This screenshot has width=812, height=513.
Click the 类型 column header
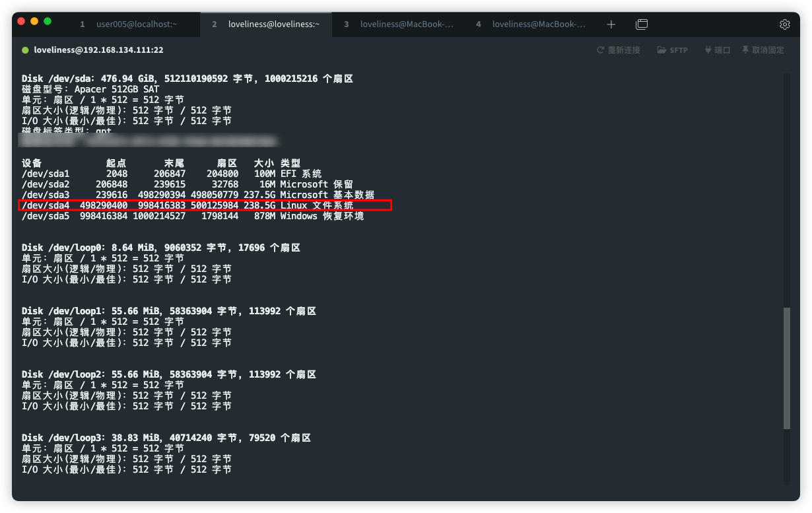click(x=290, y=163)
